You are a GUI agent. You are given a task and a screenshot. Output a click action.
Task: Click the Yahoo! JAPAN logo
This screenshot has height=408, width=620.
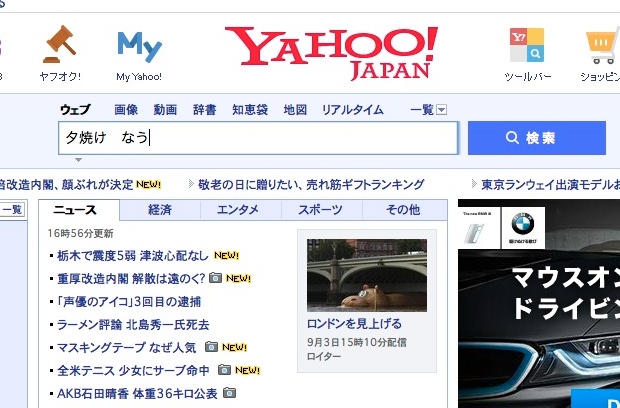[331, 53]
